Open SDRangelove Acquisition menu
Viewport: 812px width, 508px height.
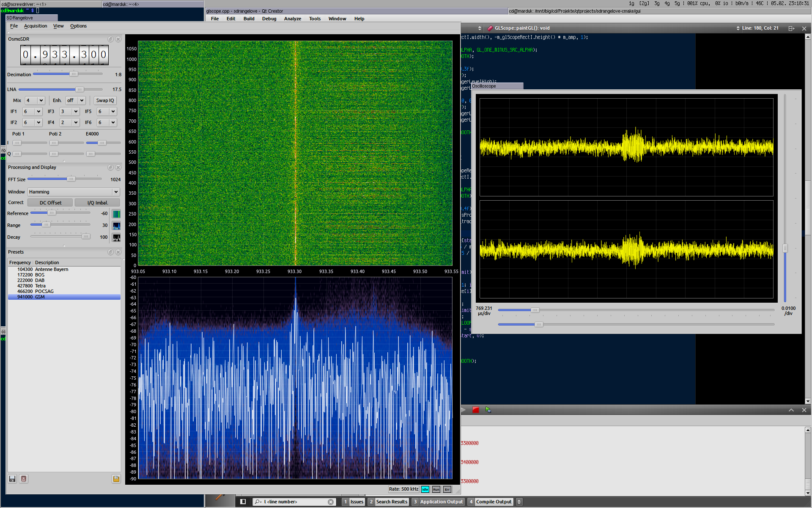point(36,26)
